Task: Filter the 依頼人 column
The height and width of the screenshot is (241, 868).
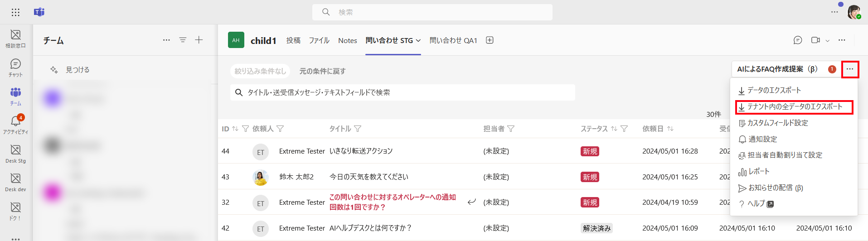Action: click(280, 129)
